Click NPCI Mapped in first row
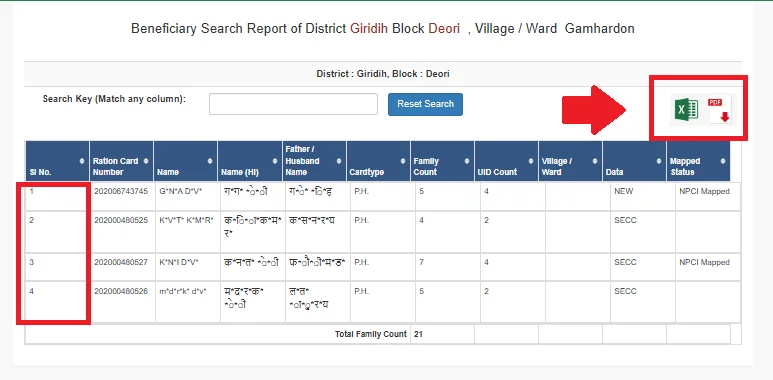The image size is (773, 380). click(x=704, y=192)
